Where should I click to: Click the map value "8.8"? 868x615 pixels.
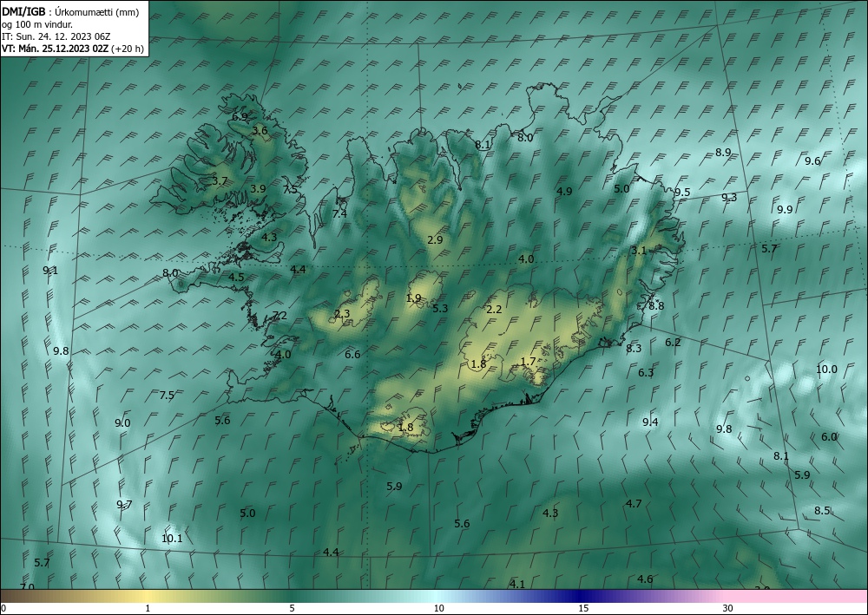[x=656, y=305]
